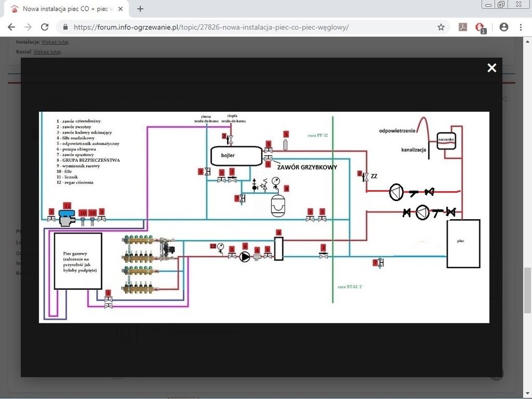Open the Chrome three-dot menu
Screen dimensions: 532x399
(521, 27)
